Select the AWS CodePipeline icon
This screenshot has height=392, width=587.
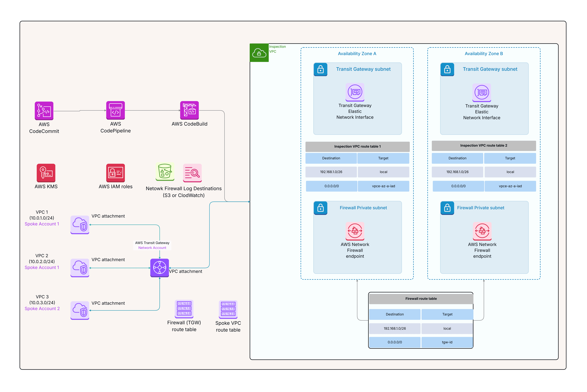tap(115, 110)
